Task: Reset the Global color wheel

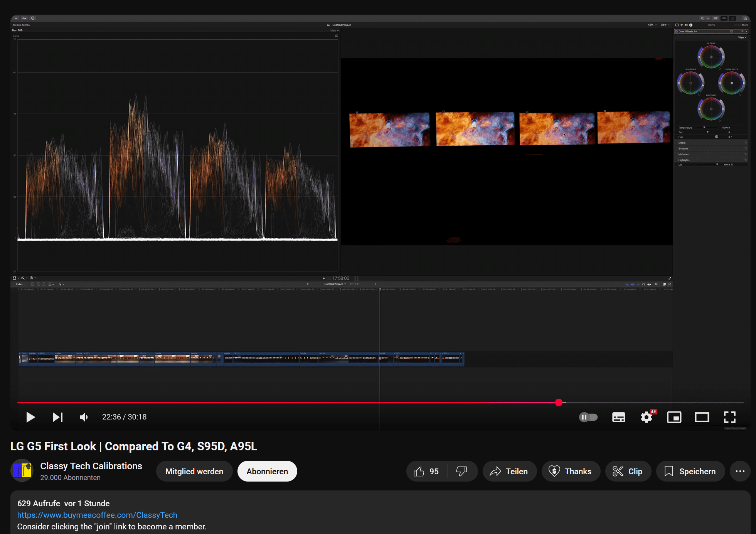Action: (x=720, y=69)
